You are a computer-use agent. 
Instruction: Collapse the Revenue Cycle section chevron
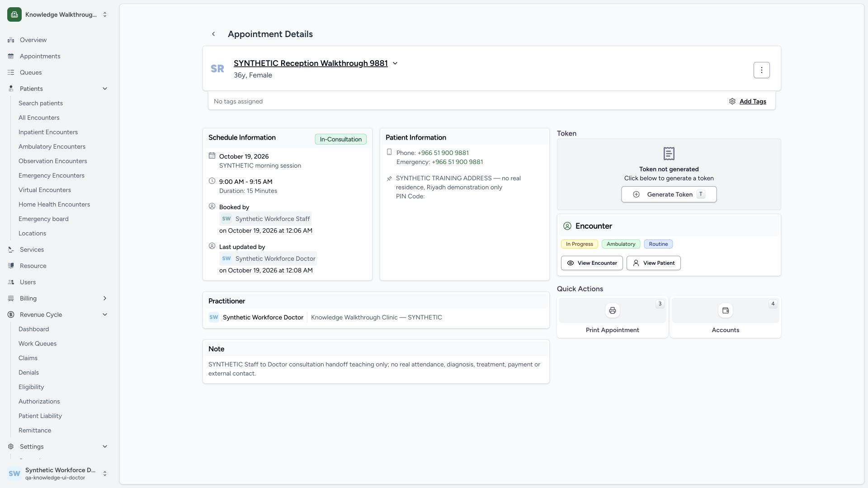pos(105,315)
